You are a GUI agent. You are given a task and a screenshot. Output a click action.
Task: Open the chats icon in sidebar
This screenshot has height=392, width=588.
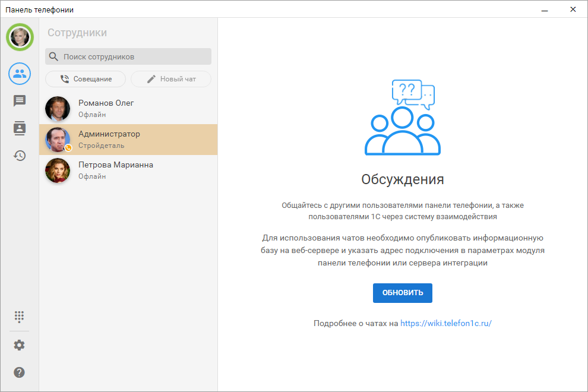point(20,101)
